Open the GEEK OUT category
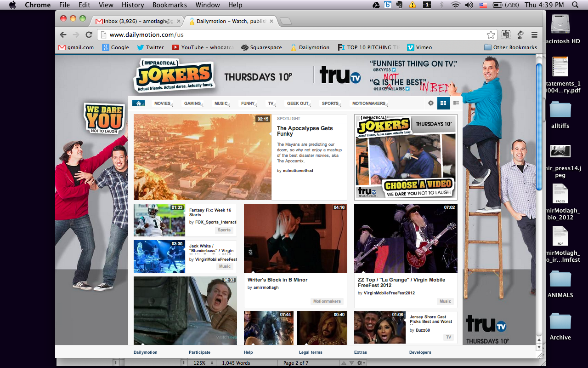Screen dimensions: 588x368 tap(298, 103)
